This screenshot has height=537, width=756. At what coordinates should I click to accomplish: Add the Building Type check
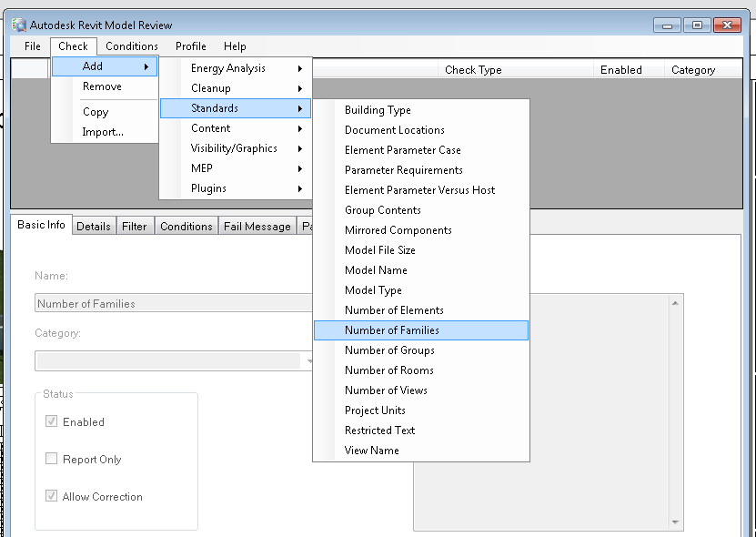click(x=421, y=110)
